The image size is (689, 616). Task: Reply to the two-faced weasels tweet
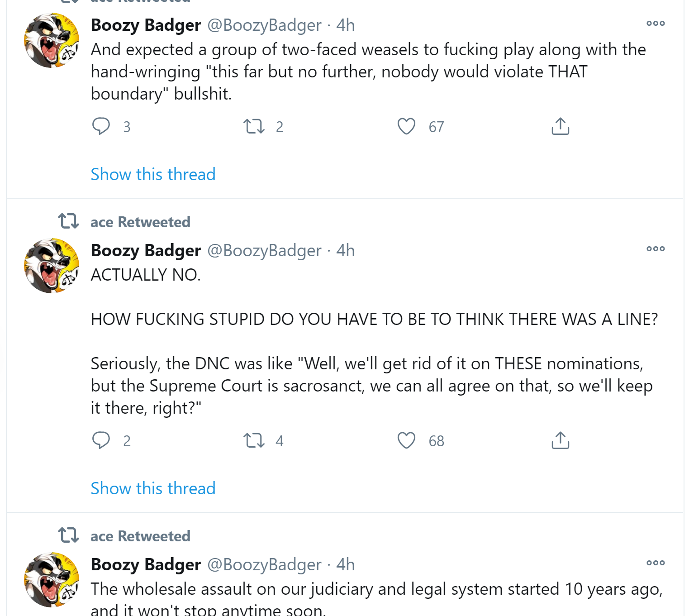101,126
